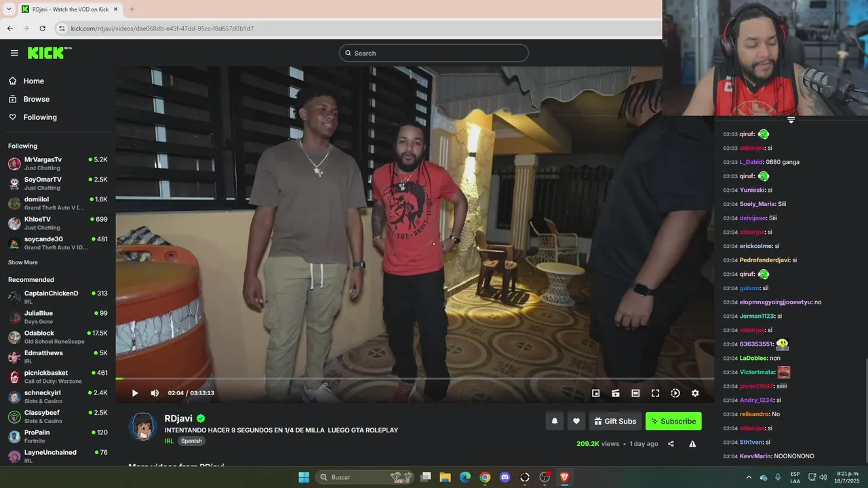
Task: Open playback speed options
Action: 675,393
